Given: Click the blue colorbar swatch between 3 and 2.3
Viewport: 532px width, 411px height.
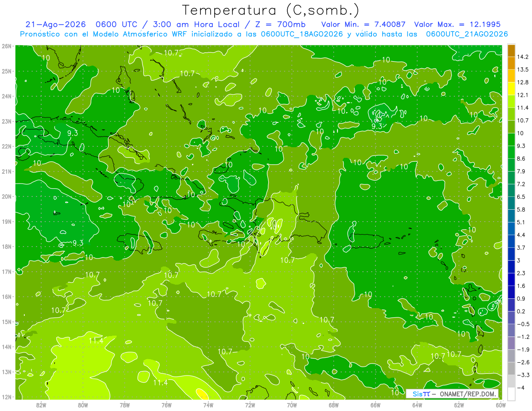Looking at the screenshot, I should point(511,266).
